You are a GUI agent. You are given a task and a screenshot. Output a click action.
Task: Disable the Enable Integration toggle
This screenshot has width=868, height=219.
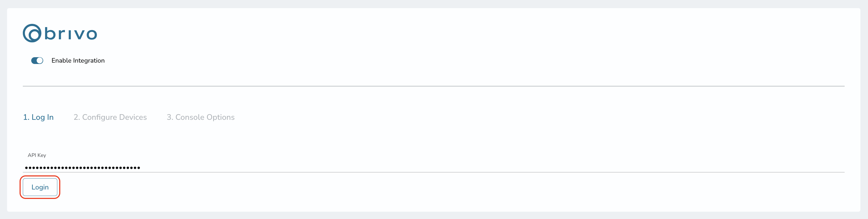37,60
